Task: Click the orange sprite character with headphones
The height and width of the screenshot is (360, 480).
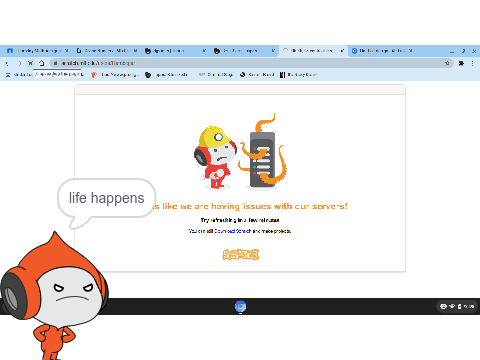Action: pos(54,295)
